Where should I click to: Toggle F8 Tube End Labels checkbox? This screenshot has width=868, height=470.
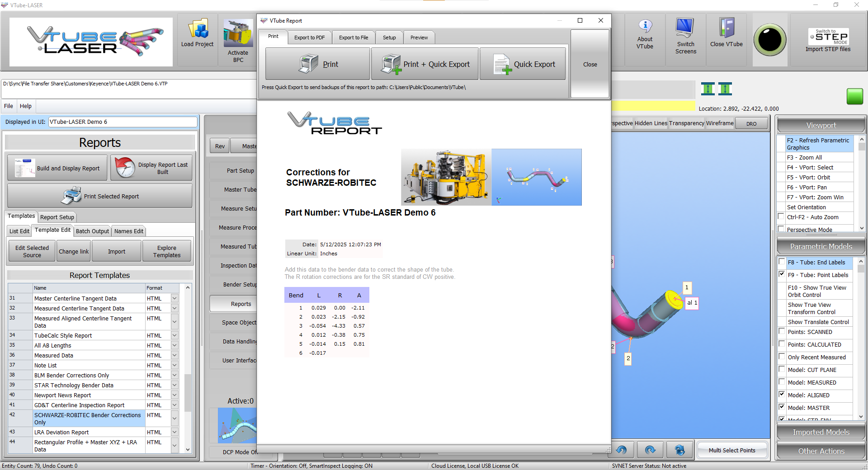click(x=782, y=262)
